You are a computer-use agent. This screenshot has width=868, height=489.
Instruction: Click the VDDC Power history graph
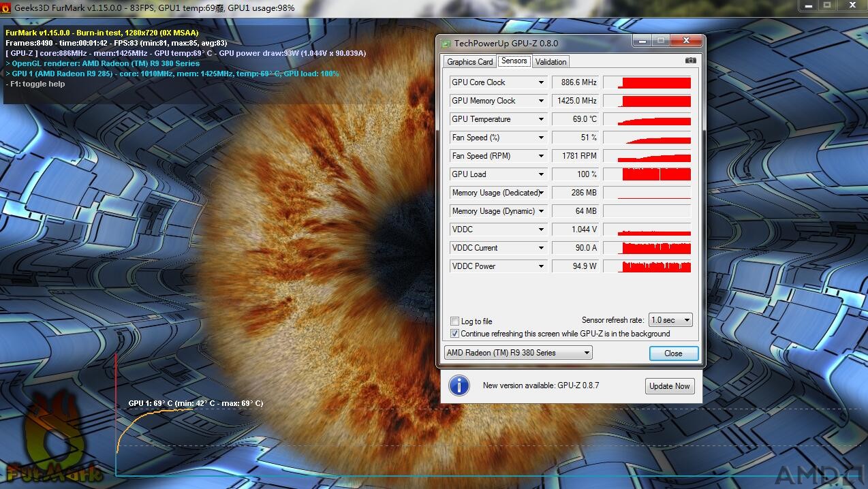(x=647, y=266)
